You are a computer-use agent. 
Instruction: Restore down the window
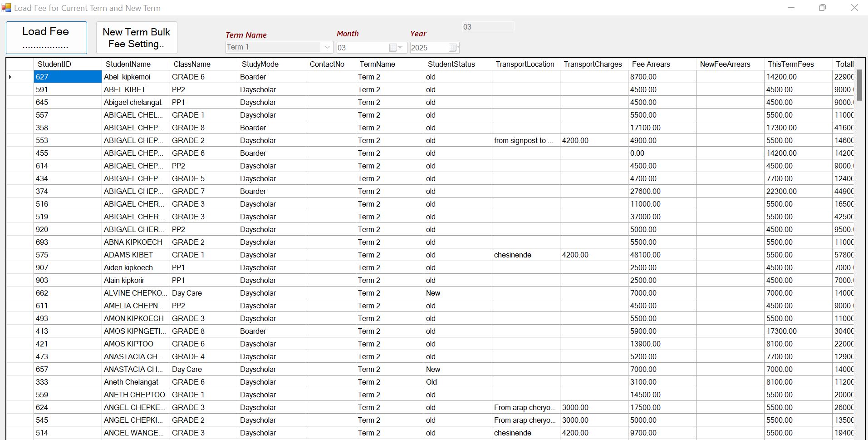[822, 8]
